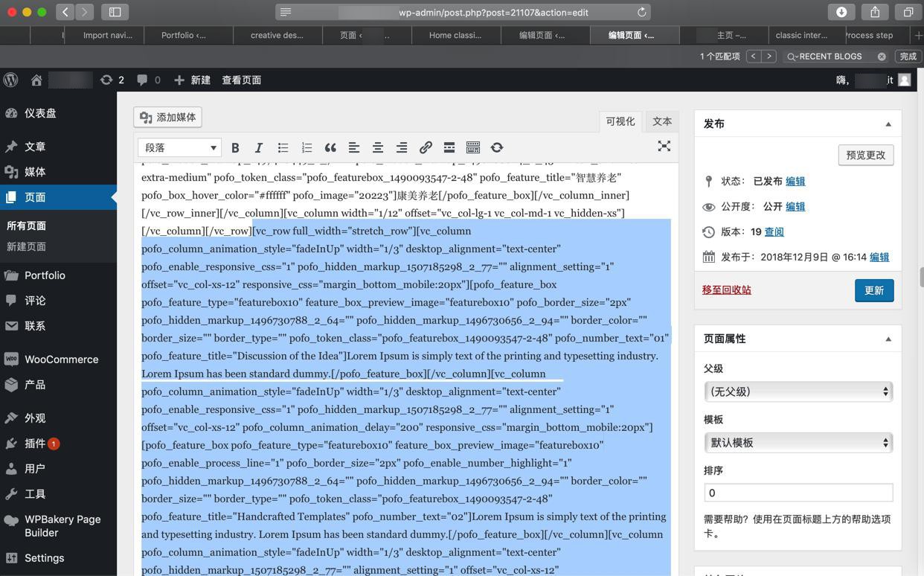Viewport: 924px width, 576px height.
Task: Click 查看页面 view page link
Action: point(242,80)
